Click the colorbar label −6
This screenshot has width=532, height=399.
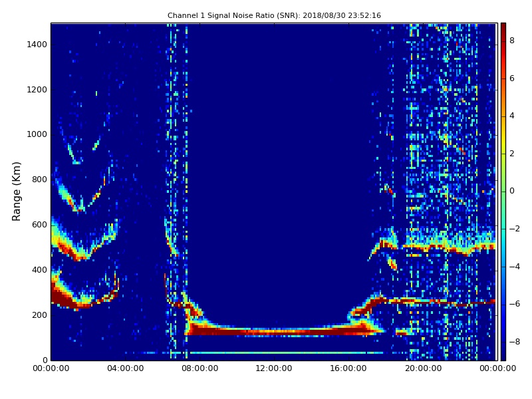point(515,304)
